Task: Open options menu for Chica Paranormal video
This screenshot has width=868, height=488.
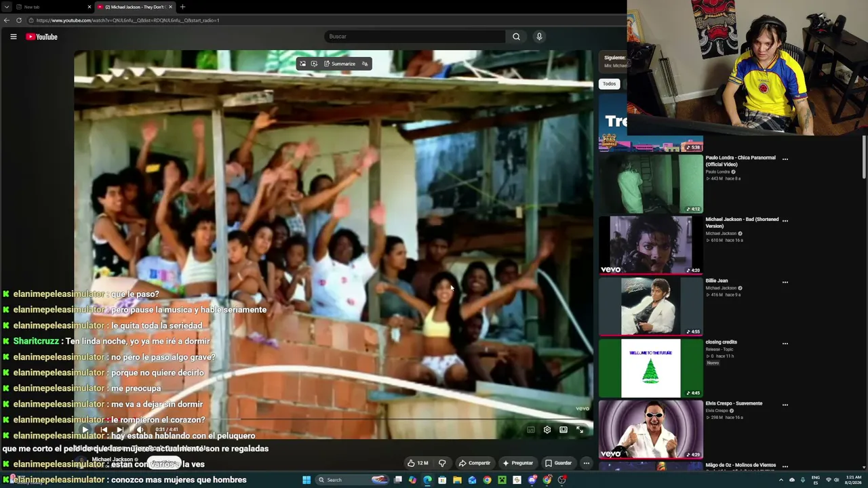Action: (785, 159)
